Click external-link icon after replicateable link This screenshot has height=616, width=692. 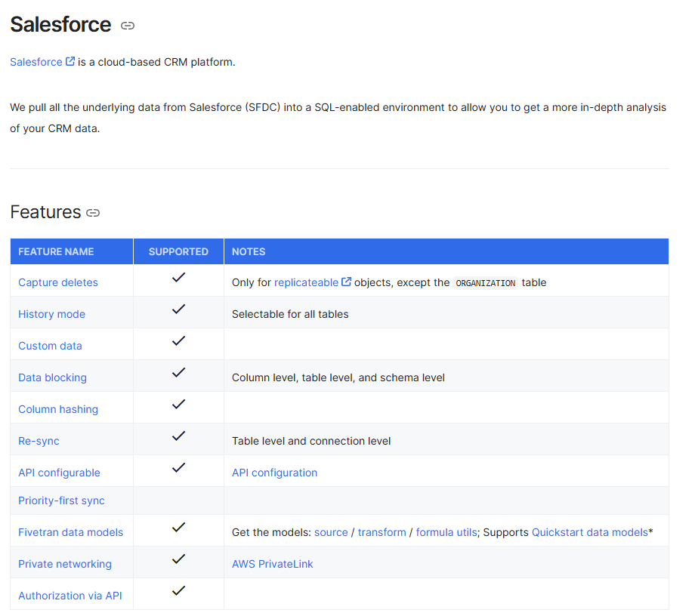tap(346, 282)
